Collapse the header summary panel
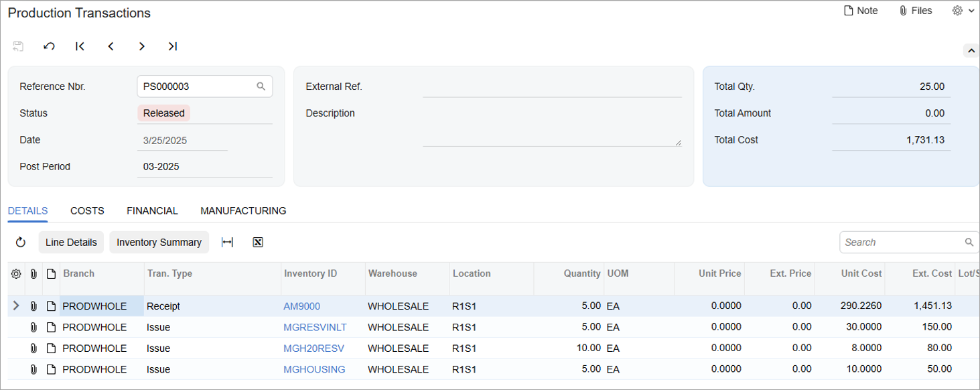This screenshot has width=980, height=390. (x=970, y=51)
